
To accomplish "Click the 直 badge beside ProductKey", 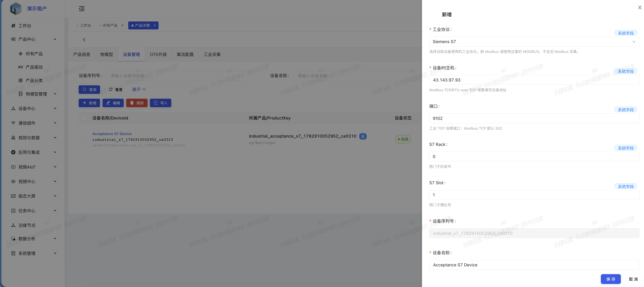I will pos(363,136).
